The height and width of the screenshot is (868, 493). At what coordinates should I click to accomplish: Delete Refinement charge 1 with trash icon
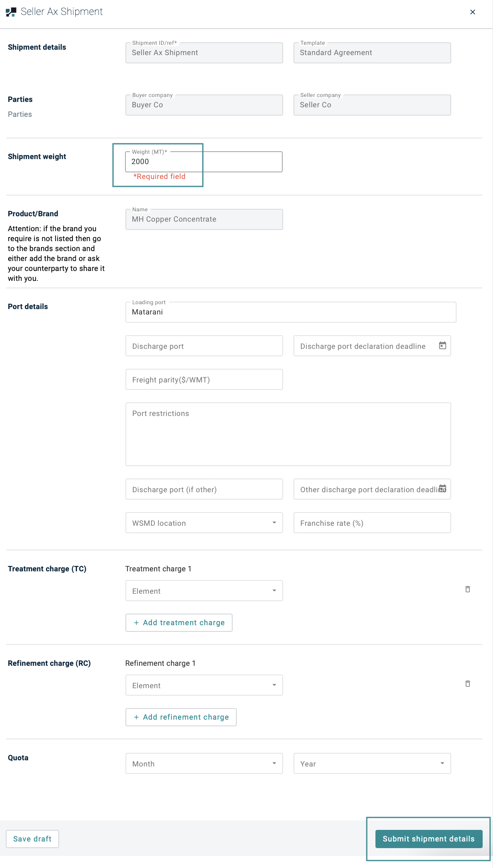click(467, 684)
